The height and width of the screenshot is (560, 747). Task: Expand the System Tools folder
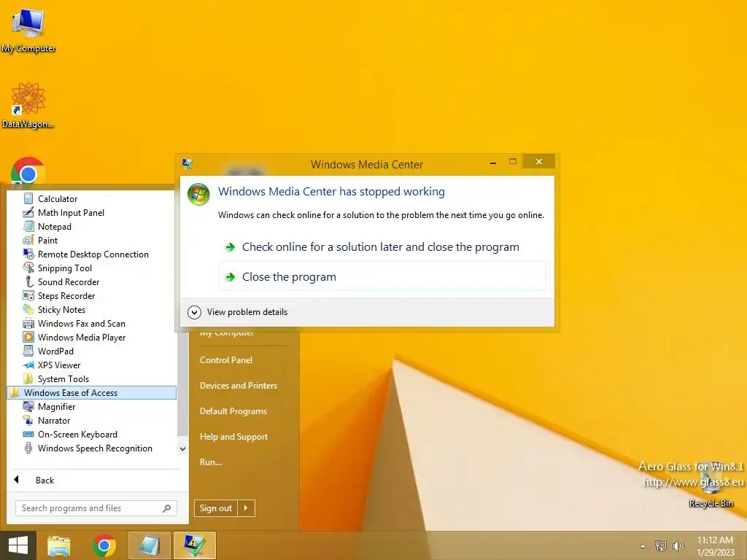56,378
